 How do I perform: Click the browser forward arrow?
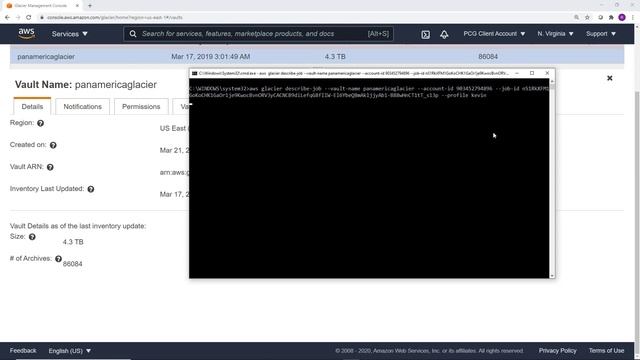18,18
